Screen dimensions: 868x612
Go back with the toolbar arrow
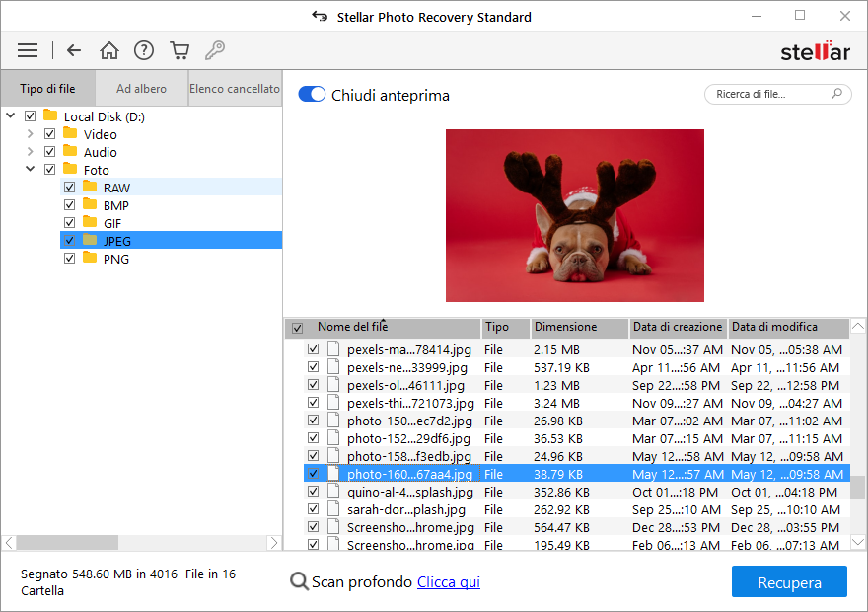click(x=74, y=50)
